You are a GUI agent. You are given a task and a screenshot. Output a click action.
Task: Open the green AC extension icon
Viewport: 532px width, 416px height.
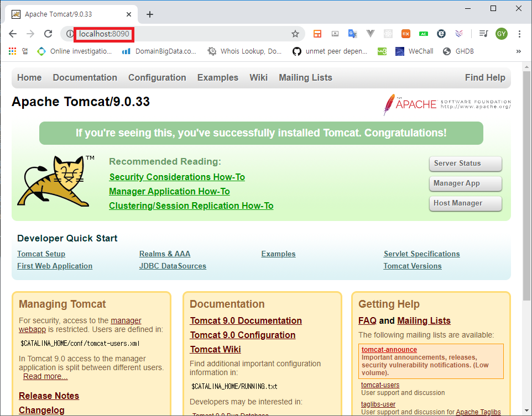(424, 34)
